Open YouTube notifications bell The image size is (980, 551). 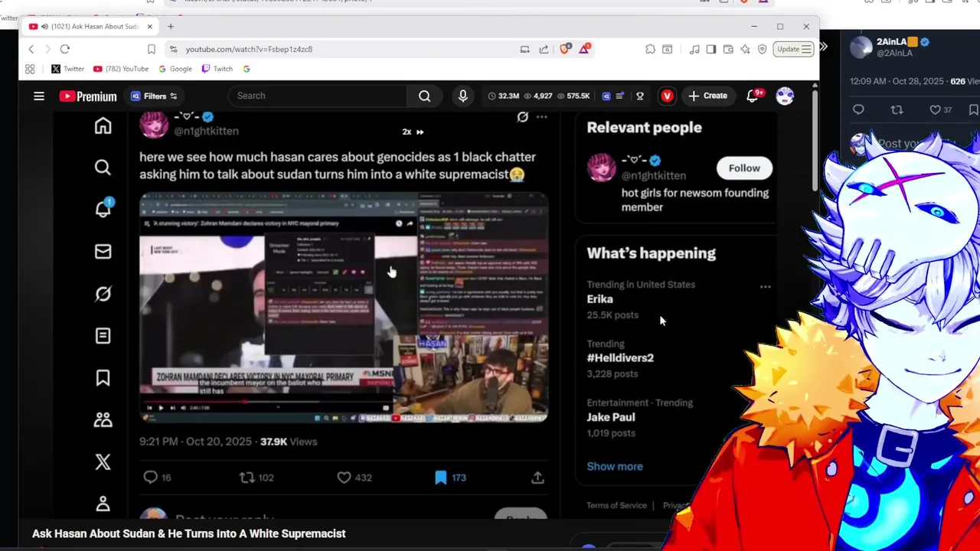click(753, 96)
